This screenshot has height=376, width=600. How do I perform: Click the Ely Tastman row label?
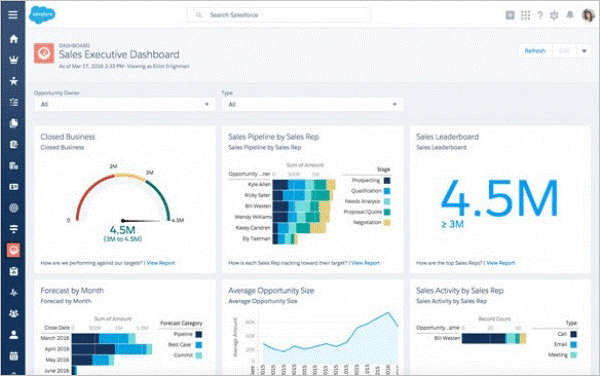[256, 238]
